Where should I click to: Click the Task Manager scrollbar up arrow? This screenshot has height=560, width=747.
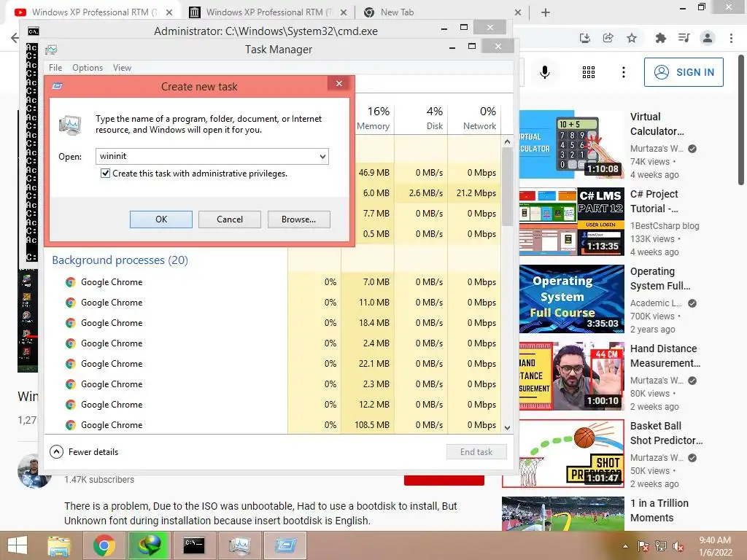[x=508, y=141]
